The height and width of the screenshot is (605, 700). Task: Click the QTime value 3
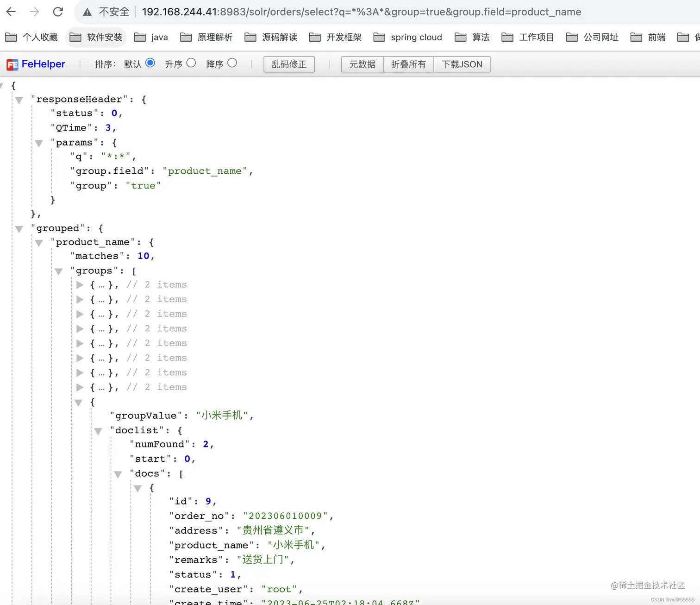tap(108, 127)
